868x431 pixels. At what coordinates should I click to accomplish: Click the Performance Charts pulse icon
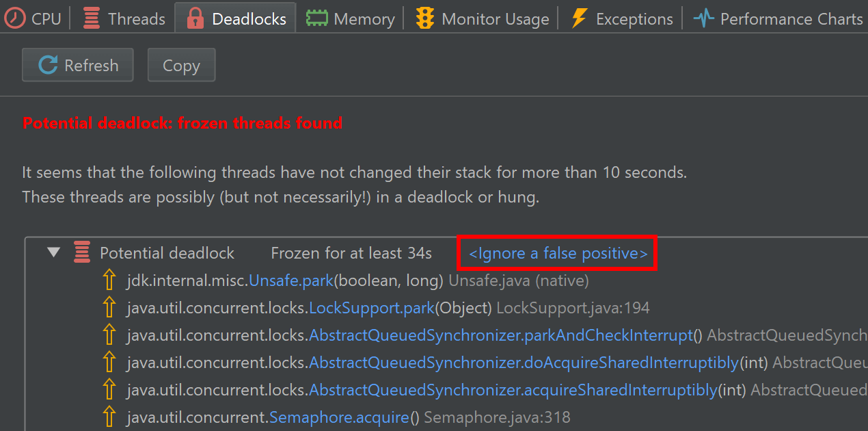tap(703, 18)
